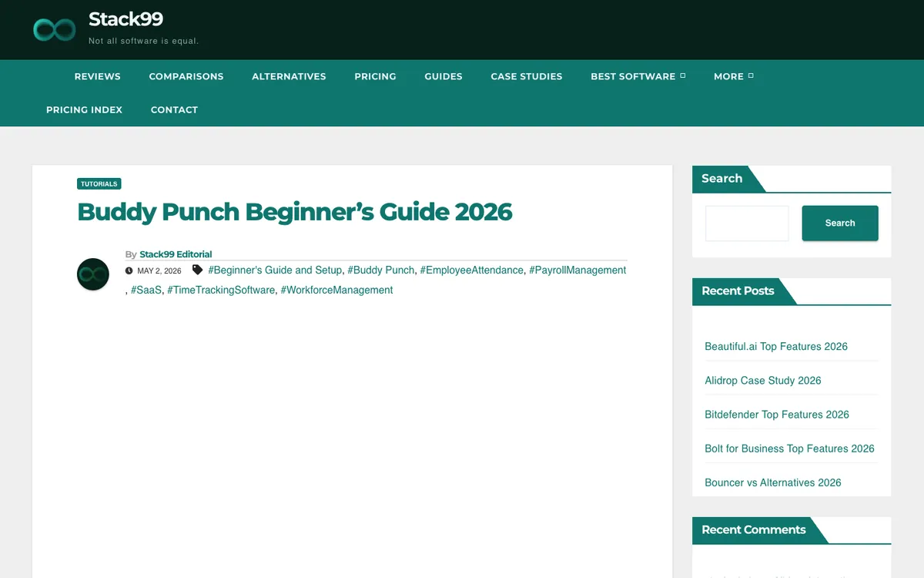Open Alidrop Case Study 2026 post
924x578 pixels.
pos(763,381)
